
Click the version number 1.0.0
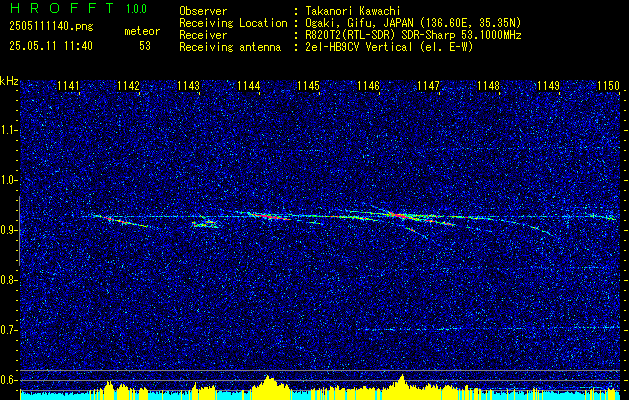[136, 8]
